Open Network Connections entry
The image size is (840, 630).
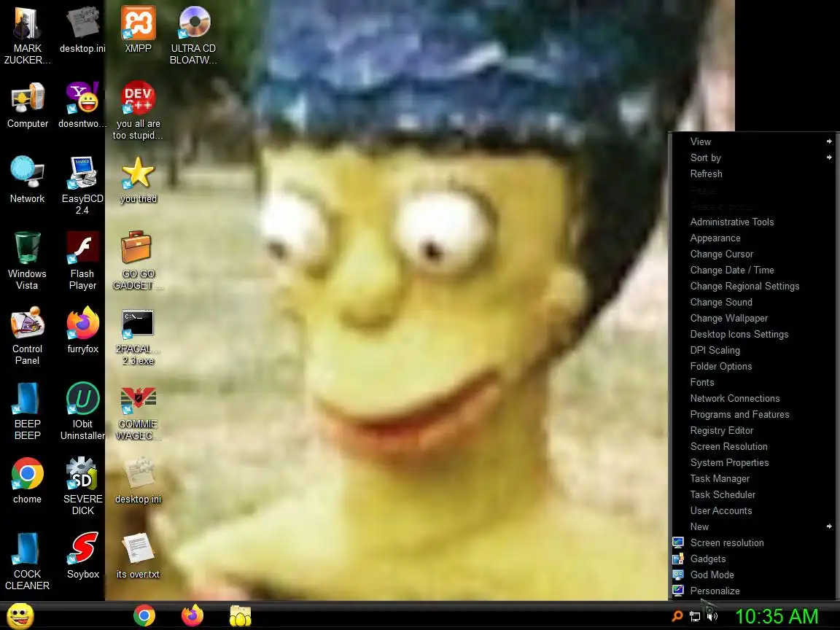coord(754,399)
